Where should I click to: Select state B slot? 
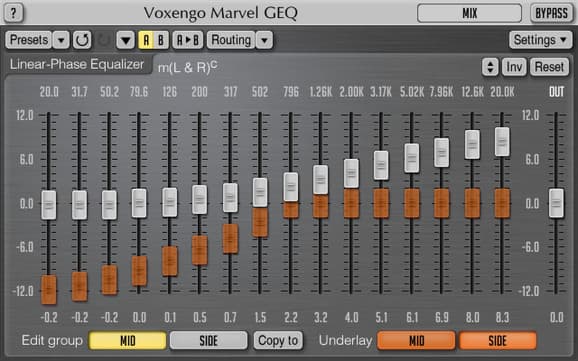tap(161, 40)
